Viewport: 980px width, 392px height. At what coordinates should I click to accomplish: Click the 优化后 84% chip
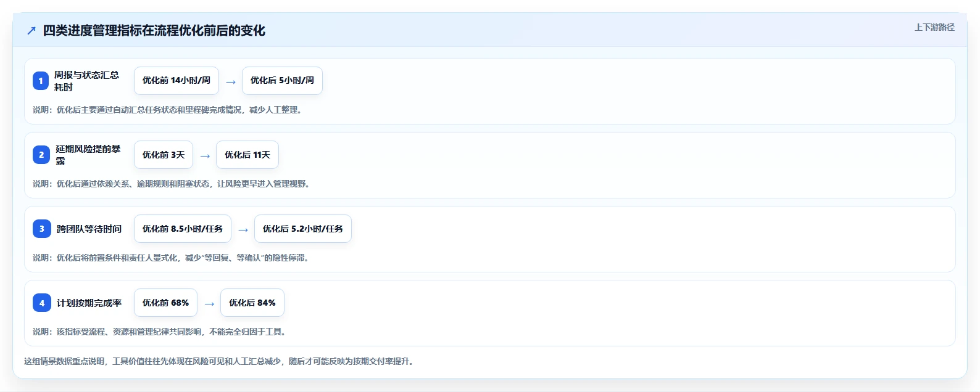click(x=252, y=303)
